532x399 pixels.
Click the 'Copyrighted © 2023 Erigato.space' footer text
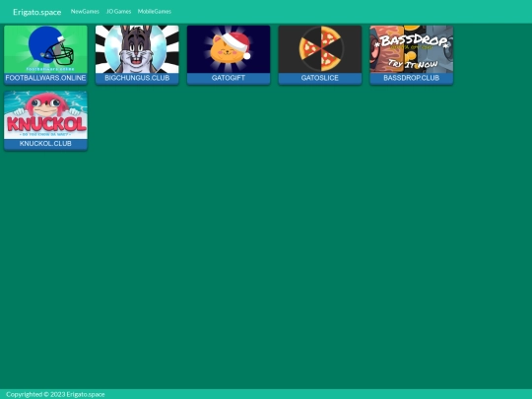coord(55,394)
